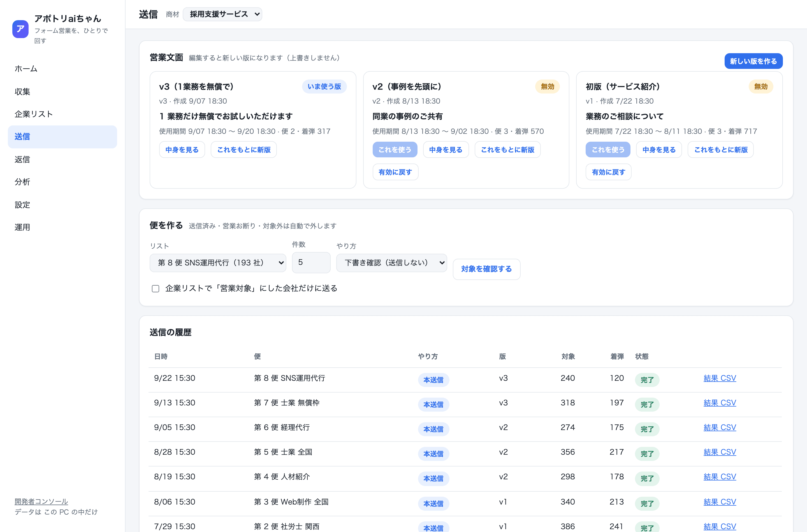Download 結果 CSV for 第 3 便 Web制作 全国
The height and width of the screenshot is (532, 807).
click(x=720, y=502)
